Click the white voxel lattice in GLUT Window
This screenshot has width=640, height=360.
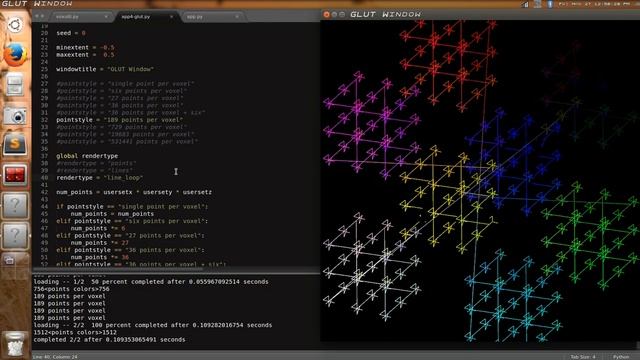(371, 266)
